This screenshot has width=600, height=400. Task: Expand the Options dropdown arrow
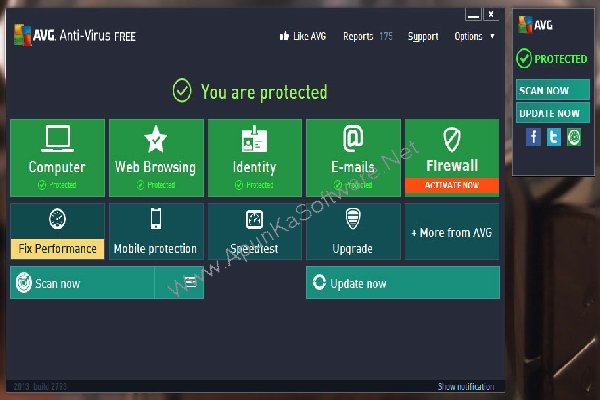click(x=492, y=36)
